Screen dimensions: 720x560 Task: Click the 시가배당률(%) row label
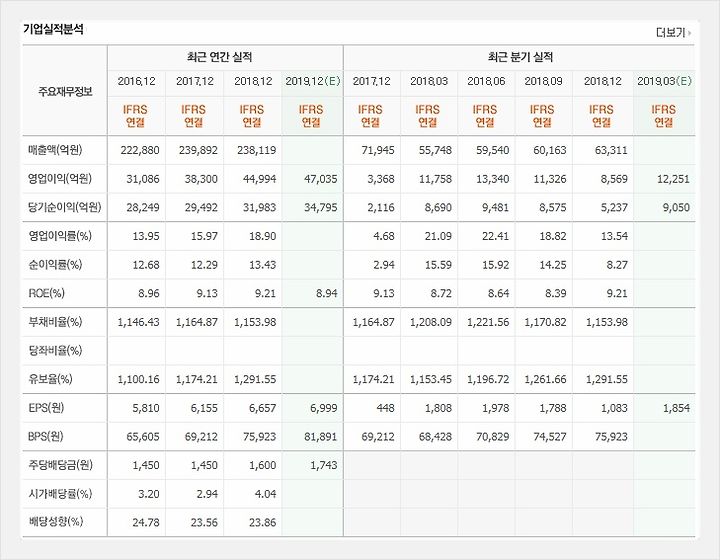click(x=60, y=493)
